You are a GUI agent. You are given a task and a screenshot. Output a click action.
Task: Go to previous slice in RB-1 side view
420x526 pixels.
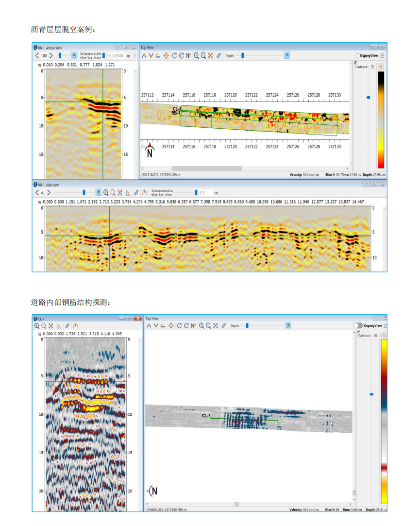tap(37, 192)
